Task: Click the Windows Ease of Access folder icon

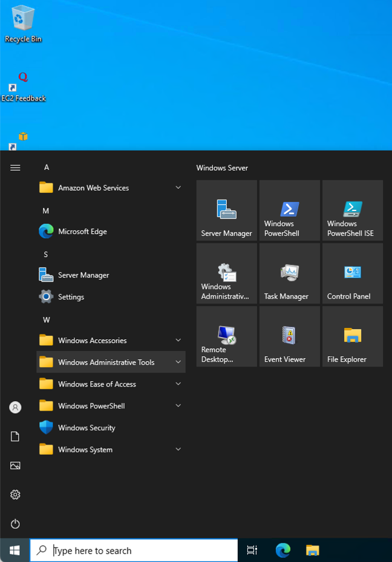Action: pyautogui.click(x=46, y=384)
